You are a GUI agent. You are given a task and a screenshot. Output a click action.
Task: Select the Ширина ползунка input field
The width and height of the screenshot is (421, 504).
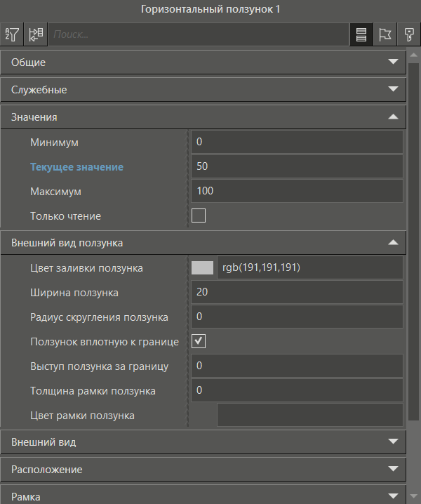(x=296, y=292)
